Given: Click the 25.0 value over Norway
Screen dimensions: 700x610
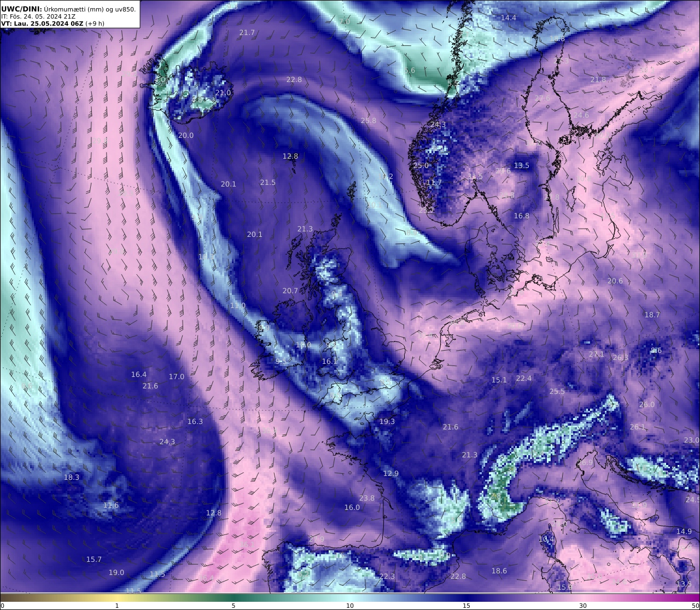Looking at the screenshot, I should coord(421,165).
